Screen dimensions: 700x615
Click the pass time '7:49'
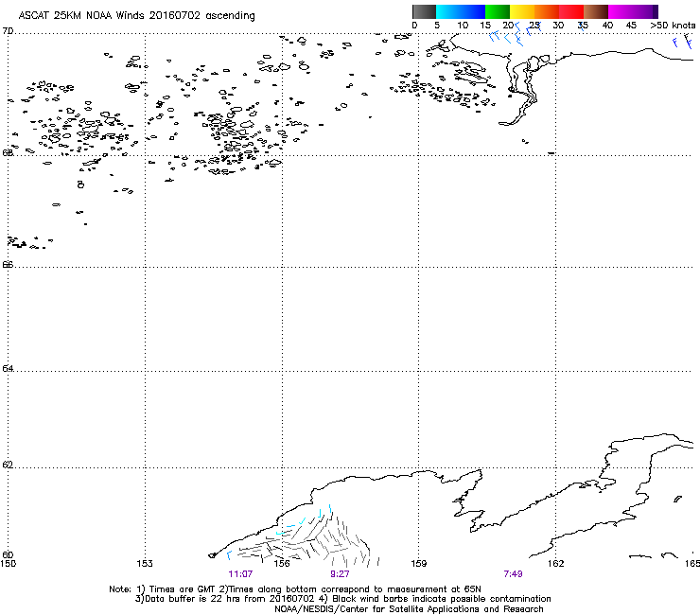pyautogui.click(x=513, y=574)
